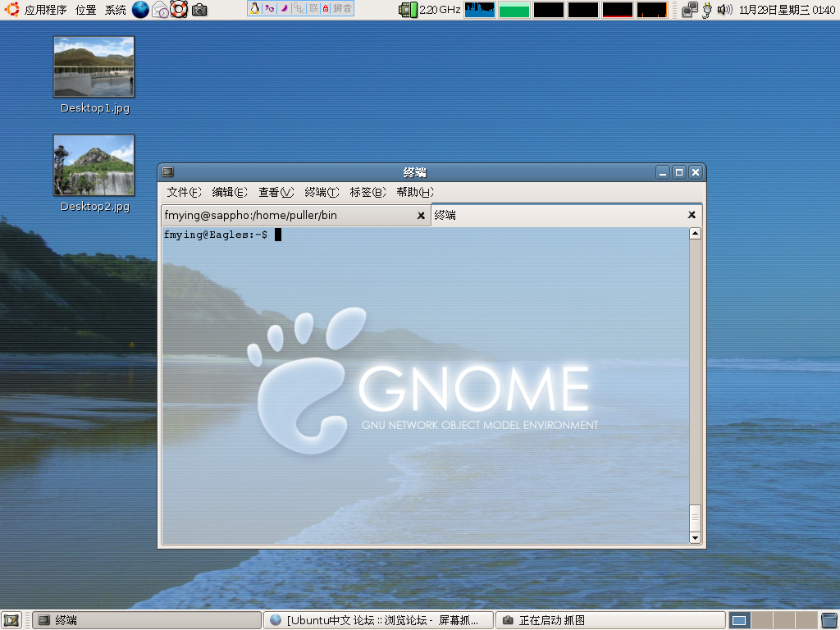Toggle the purple crescent icon in input toolbar

tap(285, 8)
